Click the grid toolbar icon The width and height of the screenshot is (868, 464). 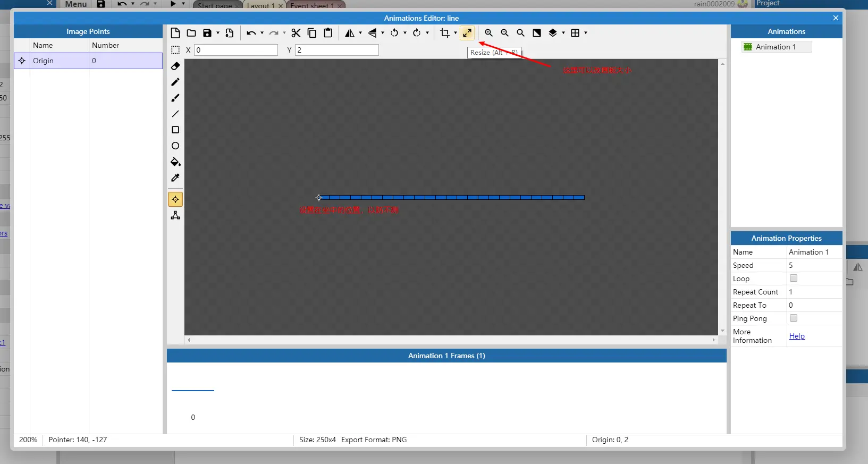[x=575, y=33]
